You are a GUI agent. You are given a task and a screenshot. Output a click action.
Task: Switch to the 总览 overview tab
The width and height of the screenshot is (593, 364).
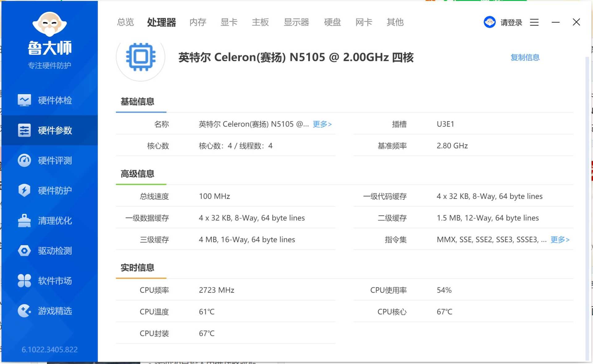pyautogui.click(x=125, y=22)
